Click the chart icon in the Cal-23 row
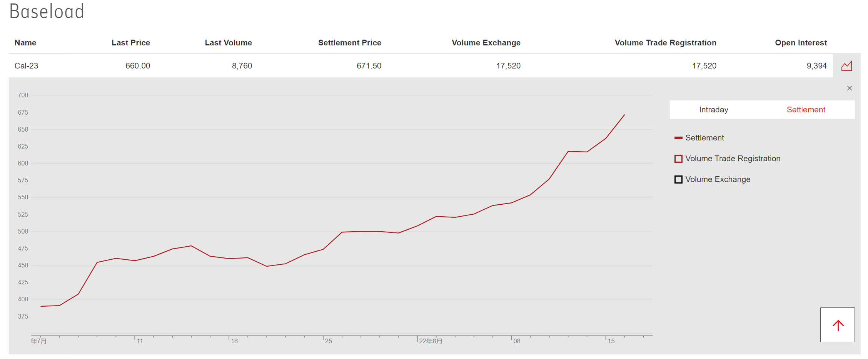Image resolution: width=868 pixels, height=359 pixels. coord(846,66)
